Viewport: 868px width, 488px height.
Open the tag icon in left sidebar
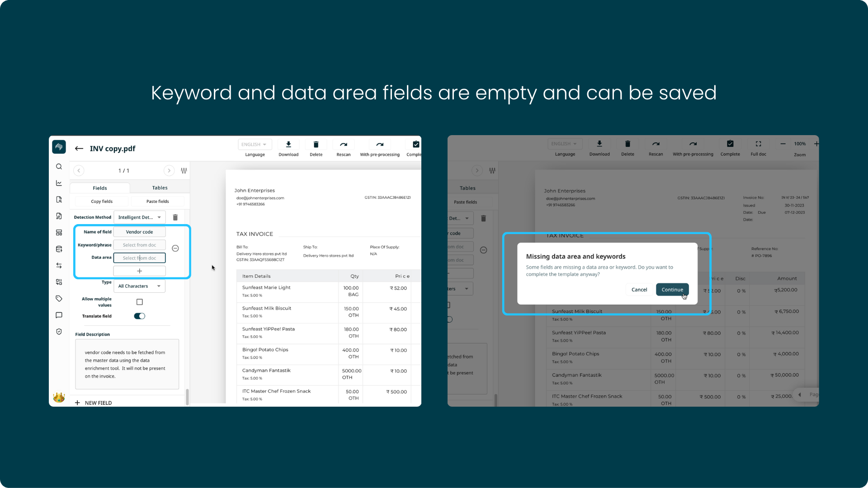pos(59,299)
